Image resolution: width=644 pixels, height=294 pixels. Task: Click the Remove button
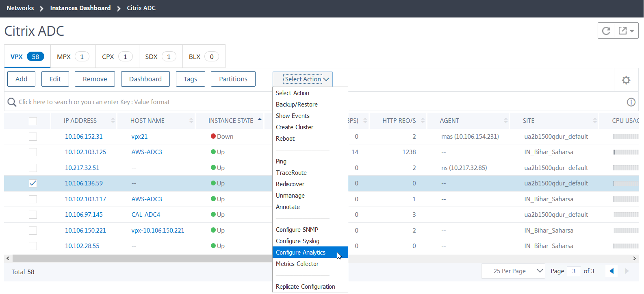click(95, 79)
